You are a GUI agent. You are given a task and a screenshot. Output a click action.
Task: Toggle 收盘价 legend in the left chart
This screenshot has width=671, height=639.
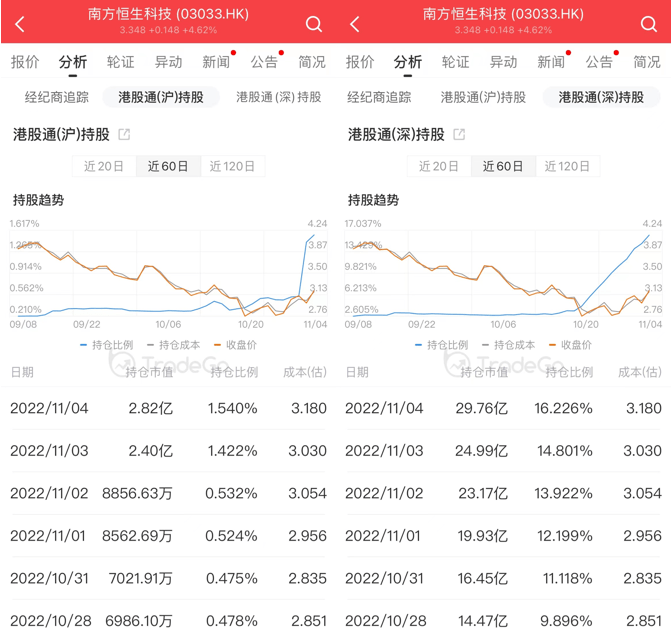coord(236,345)
